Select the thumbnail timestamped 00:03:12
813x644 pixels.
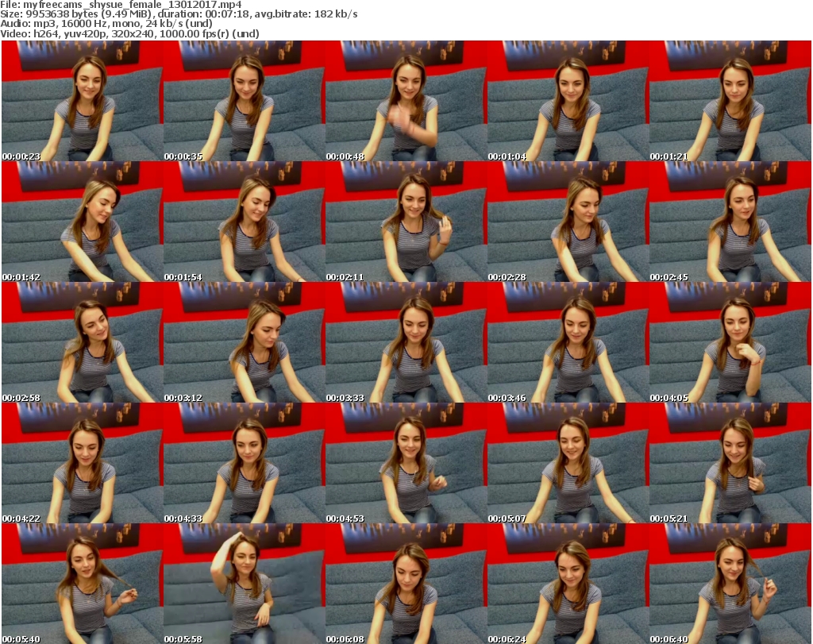245,343
